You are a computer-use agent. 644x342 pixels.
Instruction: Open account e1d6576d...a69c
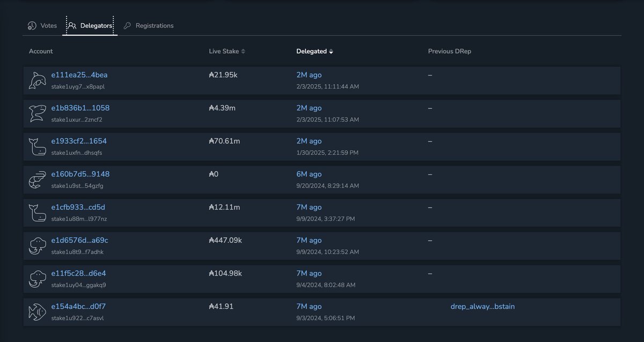[x=80, y=241]
